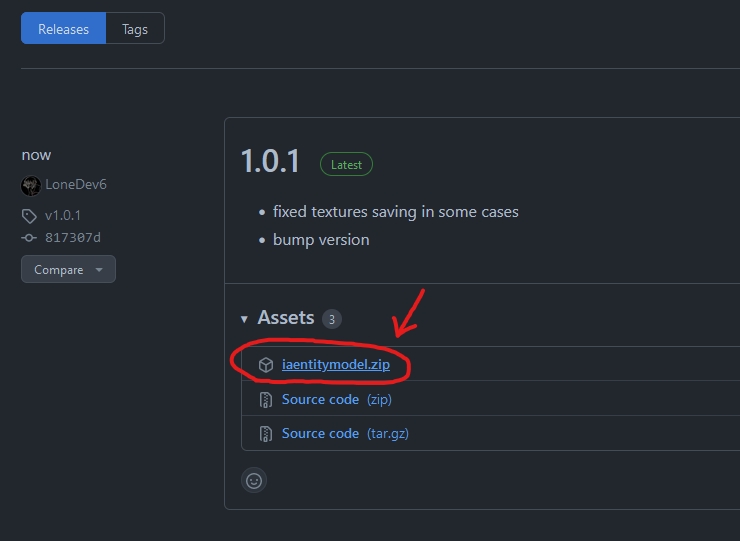Collapse the Assets section triangle
The width and height of the screenshot is (740, 541).
(244, 319)
